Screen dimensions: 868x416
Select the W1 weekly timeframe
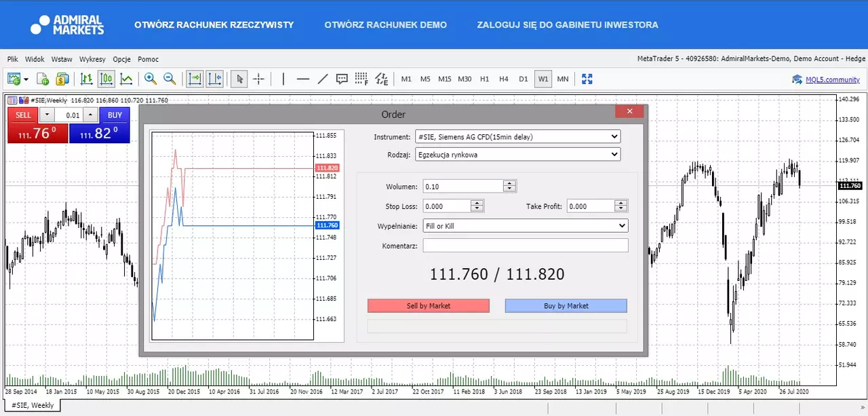pos(543,79)
